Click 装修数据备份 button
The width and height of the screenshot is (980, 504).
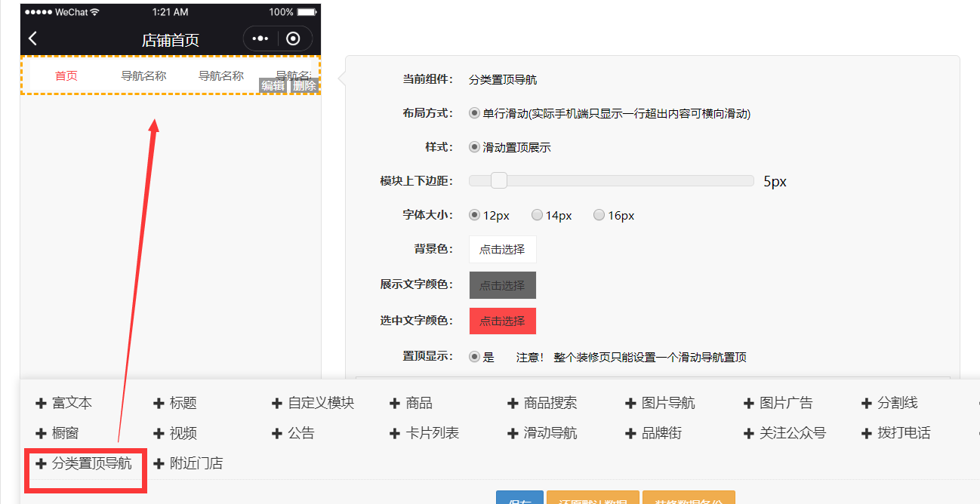(689, 498)
